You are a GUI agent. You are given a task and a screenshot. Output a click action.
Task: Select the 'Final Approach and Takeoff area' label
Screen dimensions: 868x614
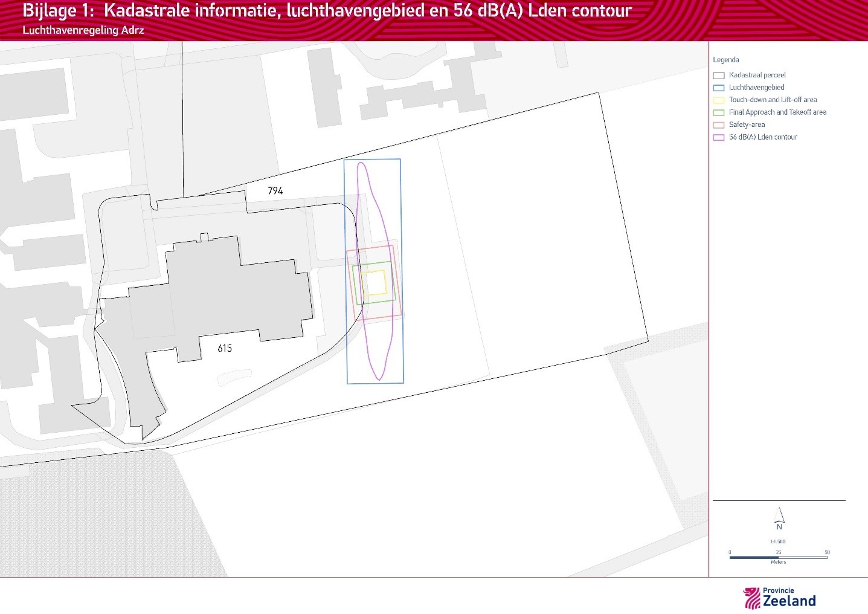click(x=777, y=112)
